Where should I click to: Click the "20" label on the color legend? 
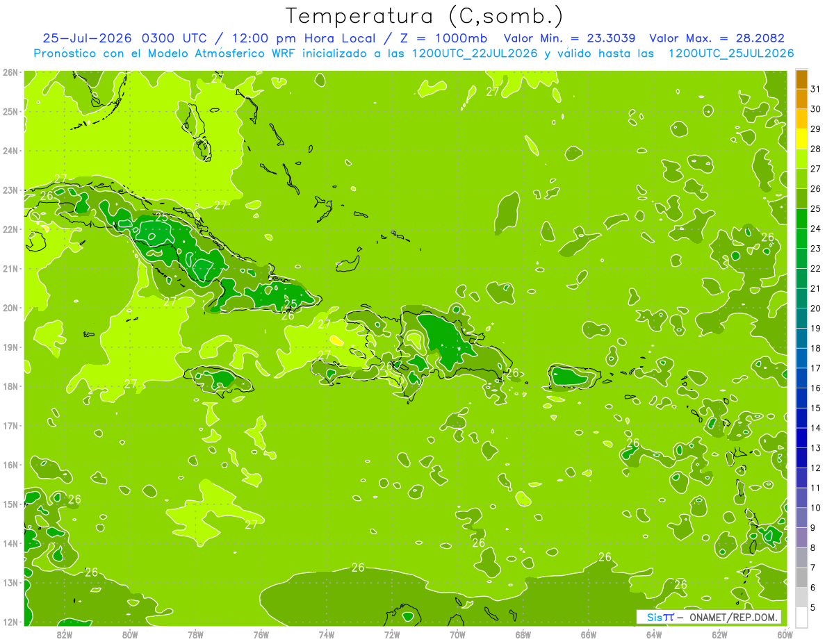(x=815, y=308)
